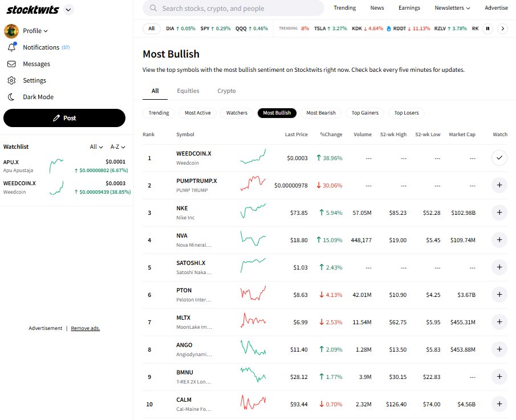Pause the scrolling ticker tape
516x420 pixels.
(487, 28)
